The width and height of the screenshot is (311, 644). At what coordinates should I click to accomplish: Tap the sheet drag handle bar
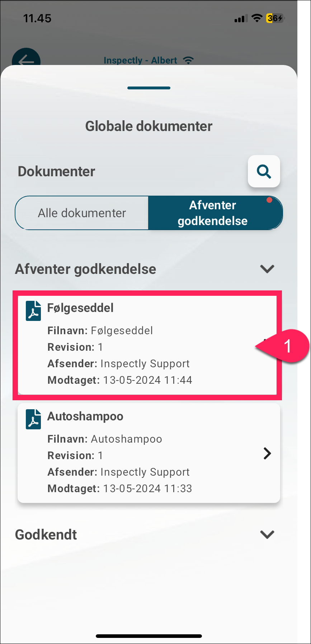149,88
